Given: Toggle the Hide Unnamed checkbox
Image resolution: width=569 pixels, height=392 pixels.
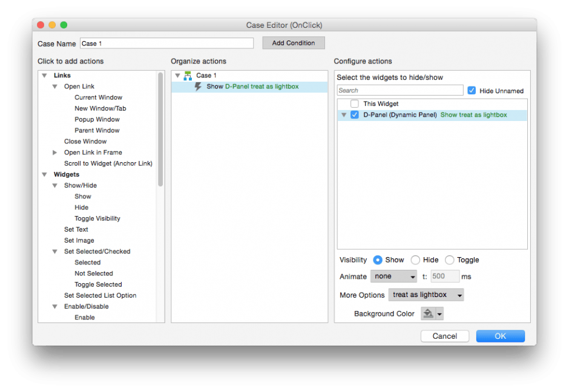Looking at the screenshot, I should click(x=472, y=91).
